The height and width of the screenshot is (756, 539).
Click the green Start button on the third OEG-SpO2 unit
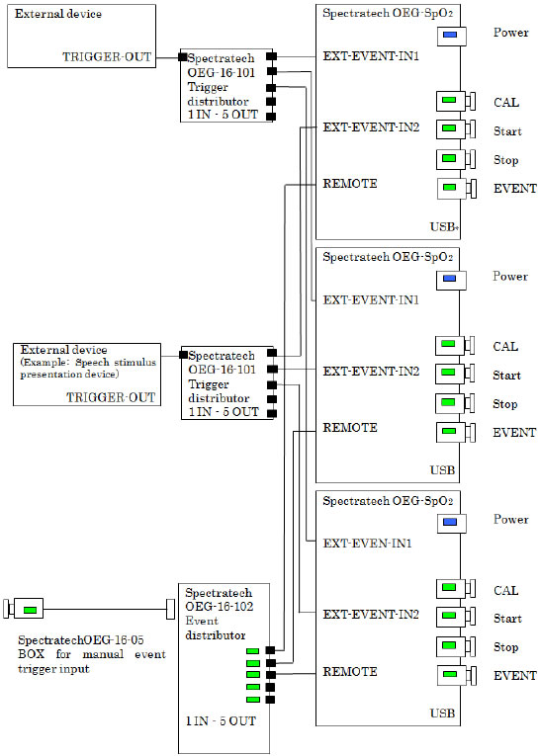tap(449, 616)
